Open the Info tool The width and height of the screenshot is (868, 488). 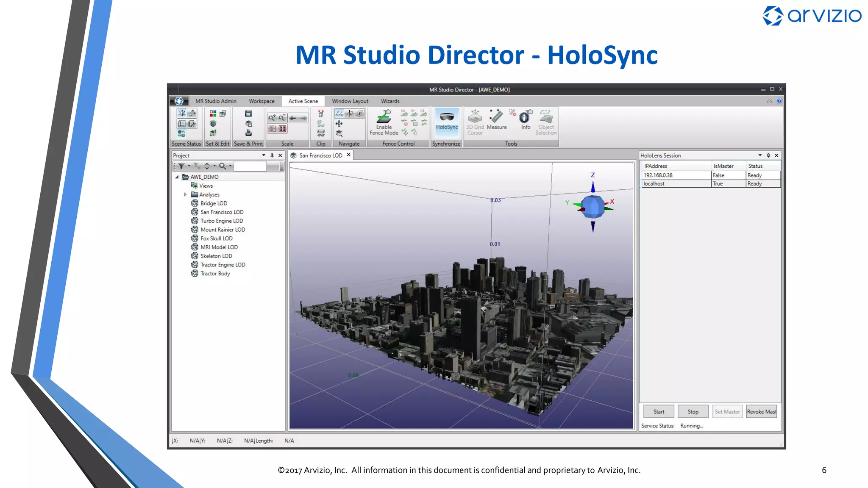(526, 119)
